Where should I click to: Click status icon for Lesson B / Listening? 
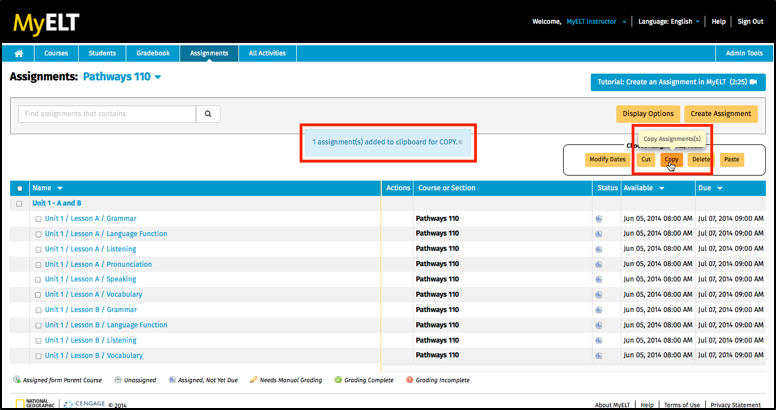[599, 341]
